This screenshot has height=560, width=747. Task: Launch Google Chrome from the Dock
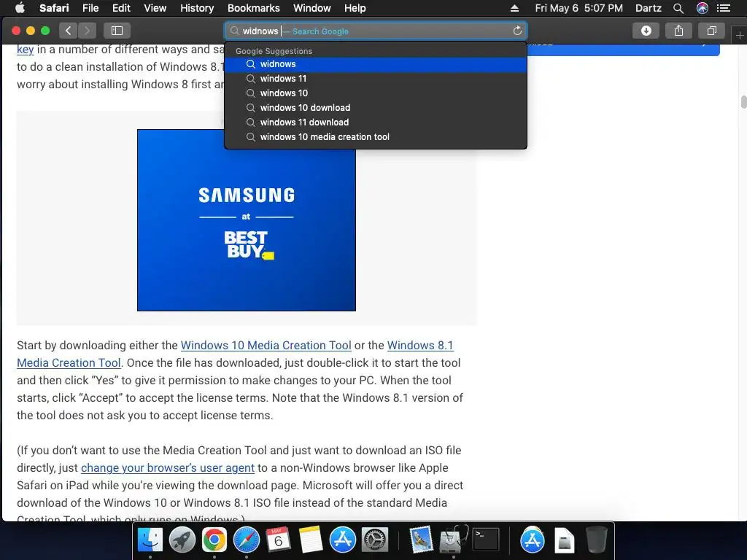coord(214,540)
